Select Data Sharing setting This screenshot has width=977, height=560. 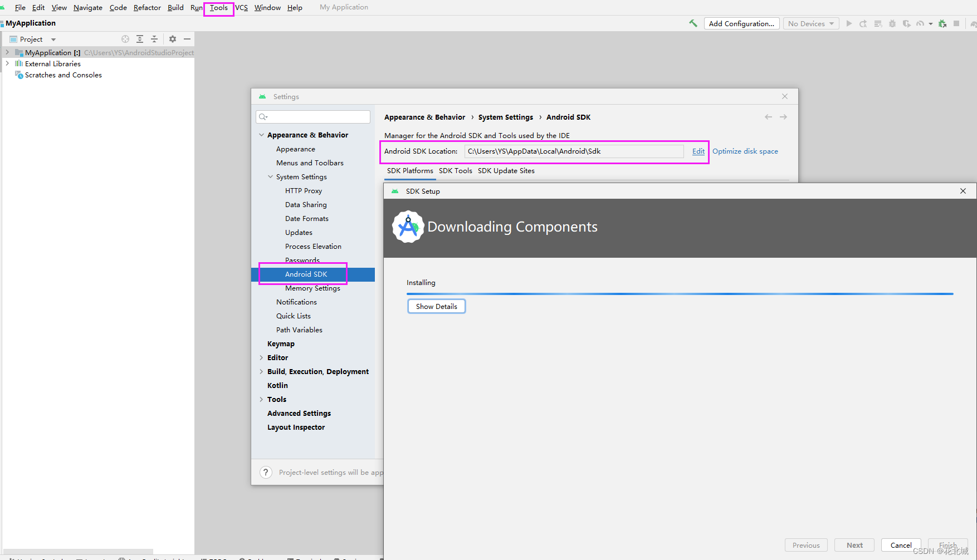pyautogui.click(x=306, y=205)
